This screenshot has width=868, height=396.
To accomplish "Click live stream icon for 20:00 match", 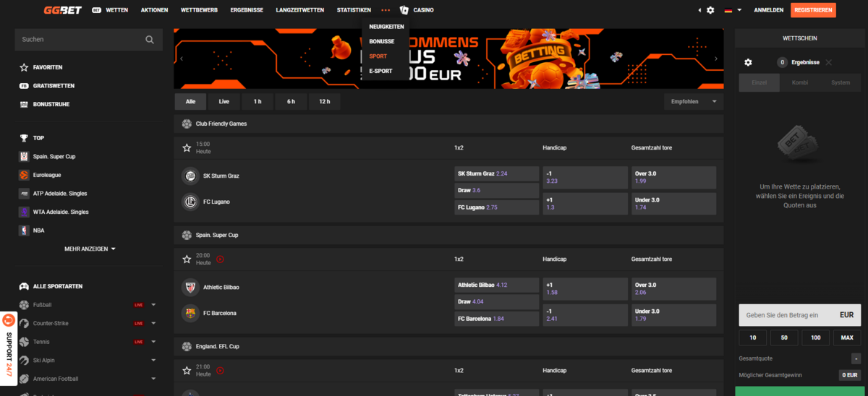I will click(x=221, y=259).
